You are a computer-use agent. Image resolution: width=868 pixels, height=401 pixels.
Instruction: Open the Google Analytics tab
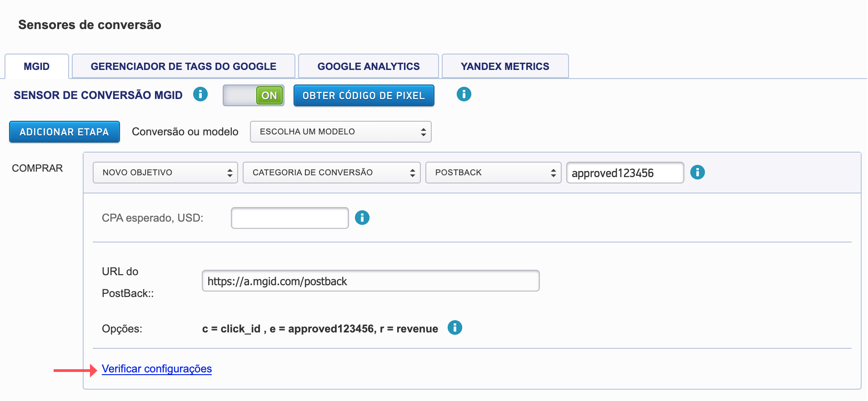[368, 66]
